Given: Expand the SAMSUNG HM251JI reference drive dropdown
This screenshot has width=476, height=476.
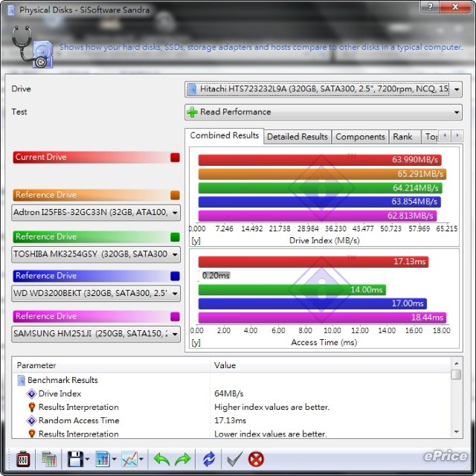Looking at the screenshot, I should [174, 334].
